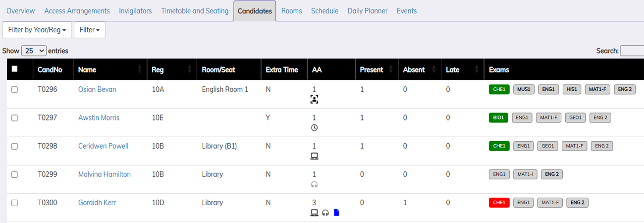The width and height of the screenshot is (644, 223).
Task: Open Ceridwen Powell's candidate link
Action: pos(103,146)
